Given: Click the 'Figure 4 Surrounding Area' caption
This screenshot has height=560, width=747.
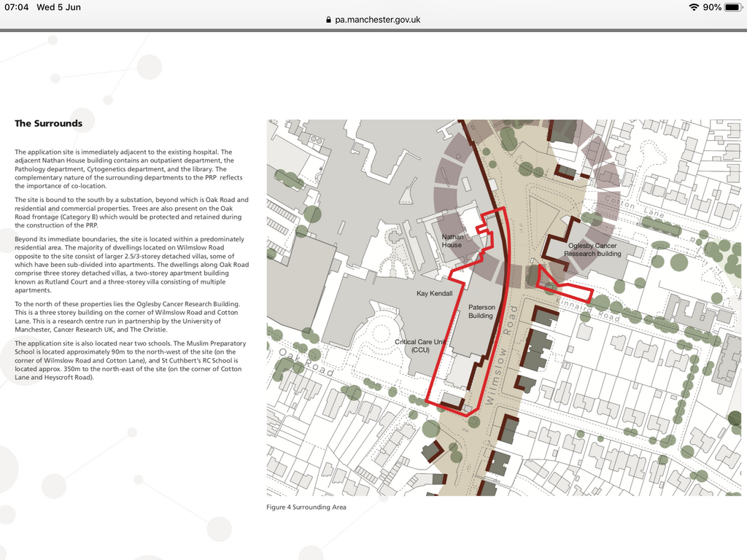Looking at the screenshot, I should (x=306, y=507).
